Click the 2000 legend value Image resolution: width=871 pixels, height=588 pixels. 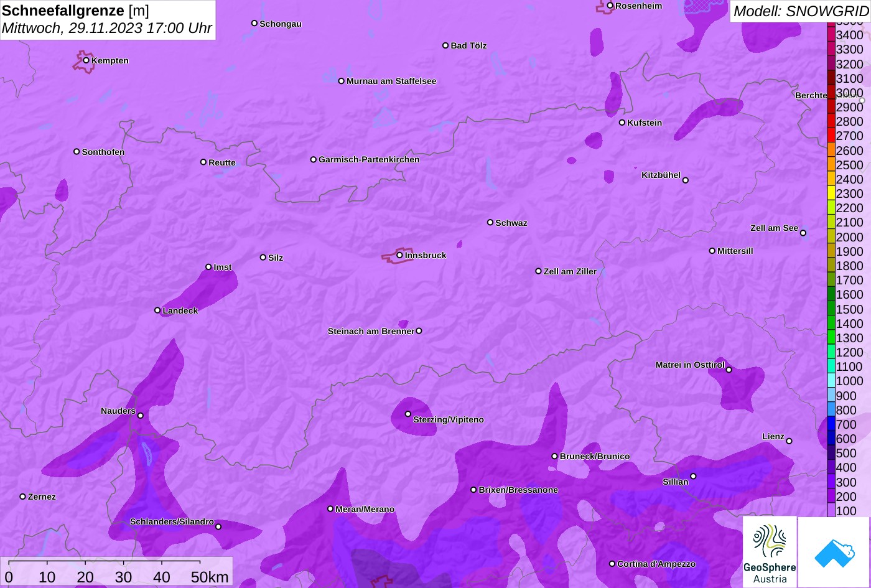[x=850, y=236]
